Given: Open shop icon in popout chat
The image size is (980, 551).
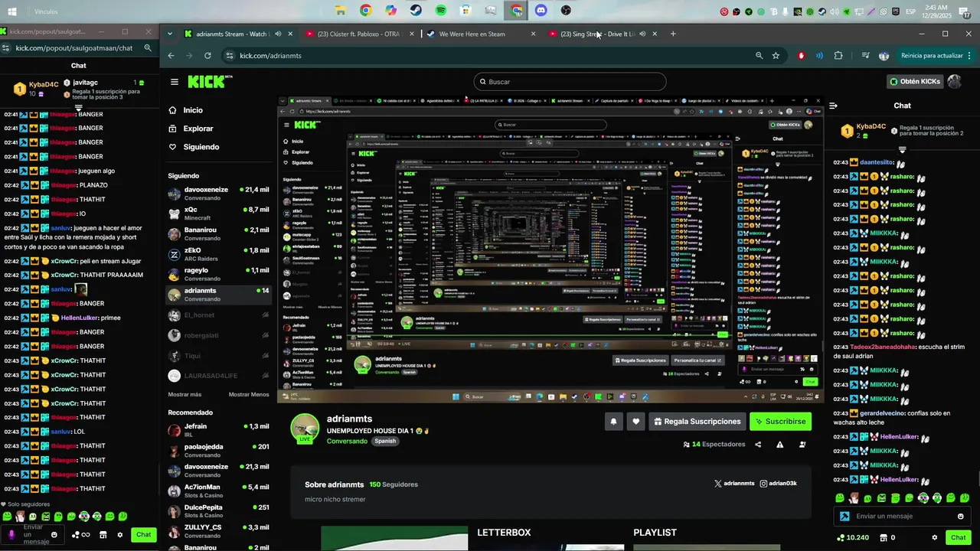Looking at the screenshot, I should [103, 535].
